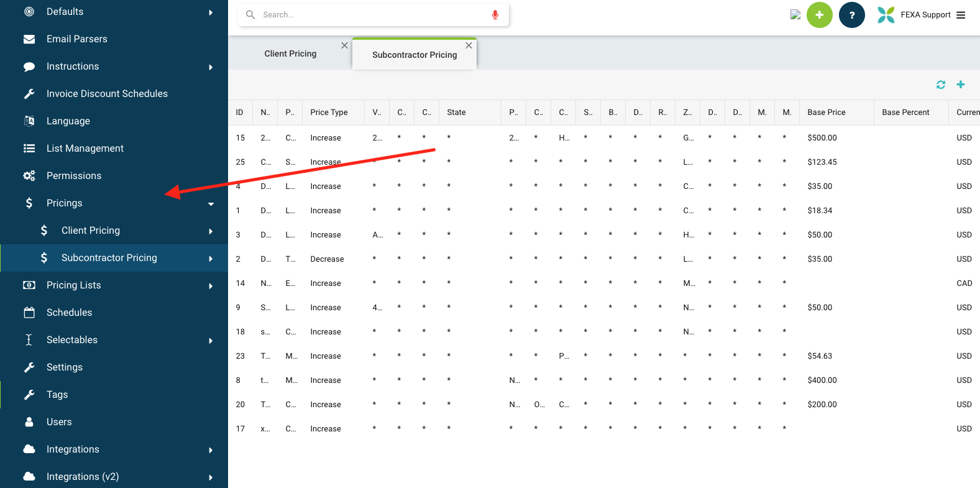This screenshot has width=980, height=488.
Task: Open the hamburger menu next to FEXA Support
Action: pyautogui.click(x=961, y=15)
